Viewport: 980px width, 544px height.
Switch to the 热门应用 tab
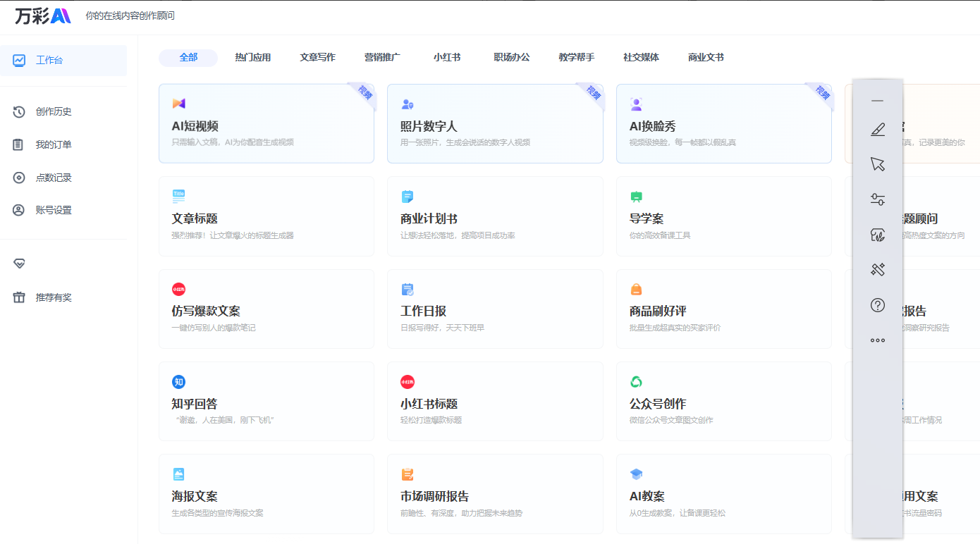pyautogui.click(x=252, y=58)
